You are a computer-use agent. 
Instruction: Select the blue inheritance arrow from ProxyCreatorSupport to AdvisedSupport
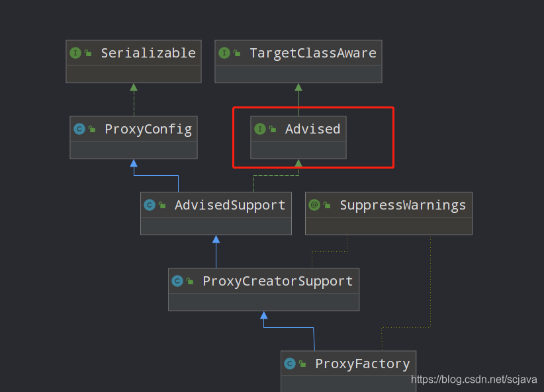(x=216, y=252)
